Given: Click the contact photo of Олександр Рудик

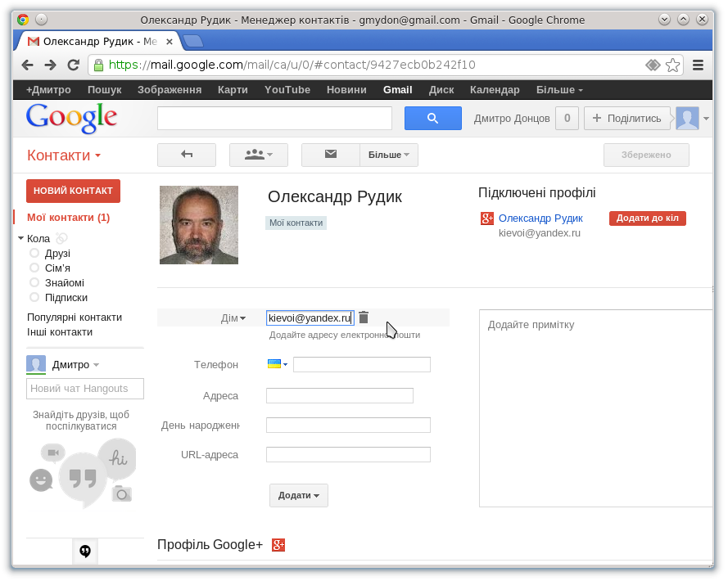Looking at the screenshot, I should click(x=199, y=225).
